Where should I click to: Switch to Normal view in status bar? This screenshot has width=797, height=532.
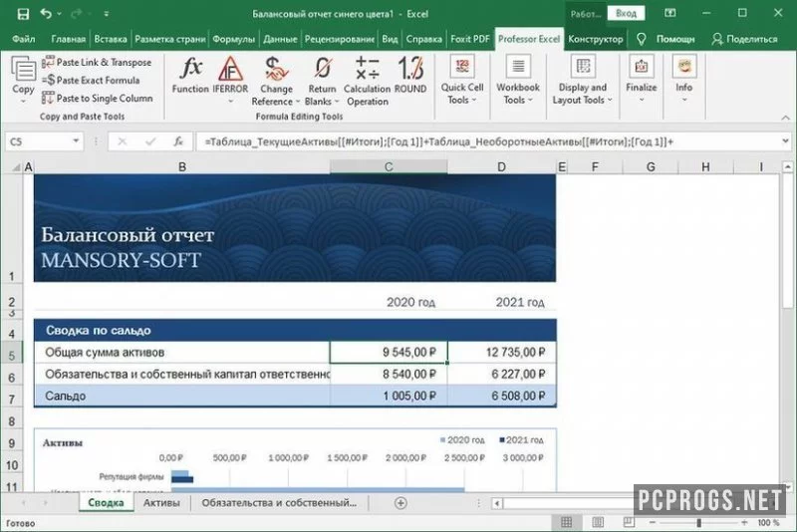click(566, 522)
